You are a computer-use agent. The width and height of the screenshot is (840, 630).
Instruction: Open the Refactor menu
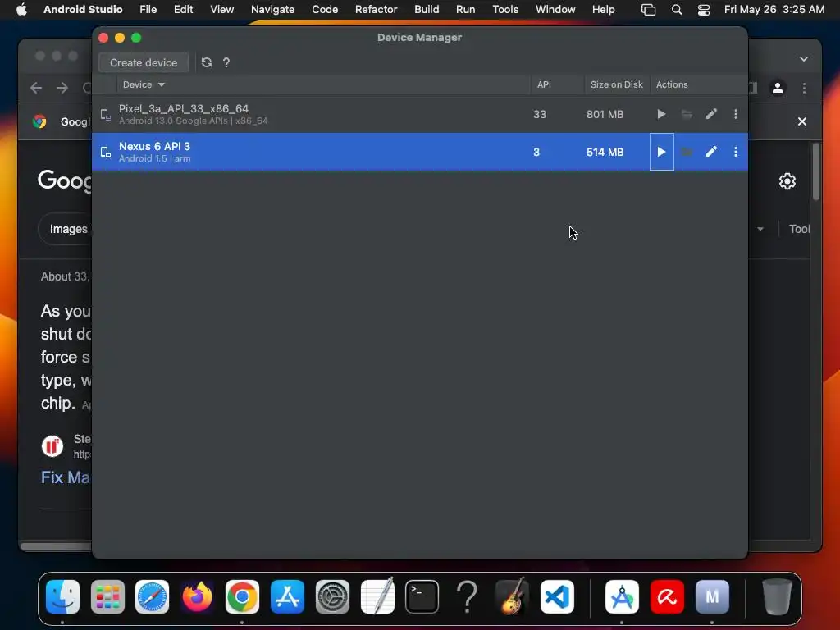[x=376, y=9]
